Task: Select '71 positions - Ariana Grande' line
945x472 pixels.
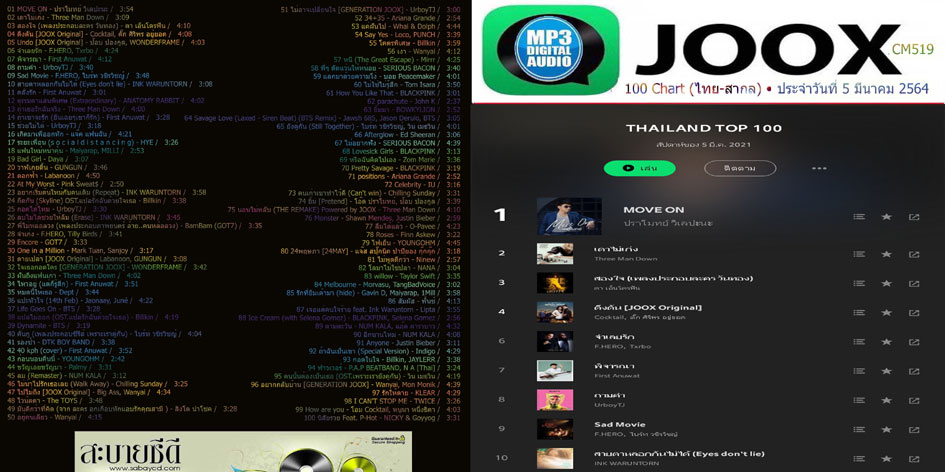Action: (x=404, y=176)
